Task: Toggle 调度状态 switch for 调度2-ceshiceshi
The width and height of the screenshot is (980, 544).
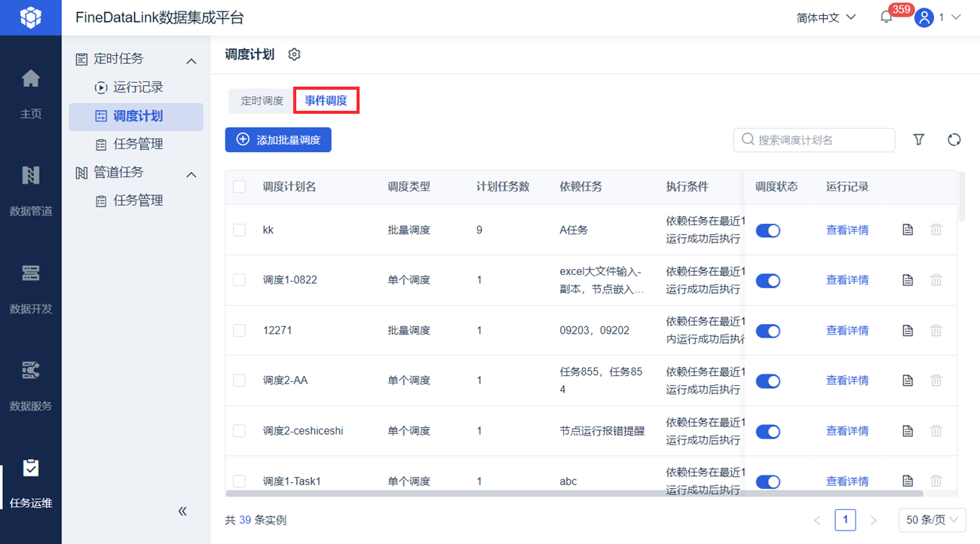Action: pos(768,432)
